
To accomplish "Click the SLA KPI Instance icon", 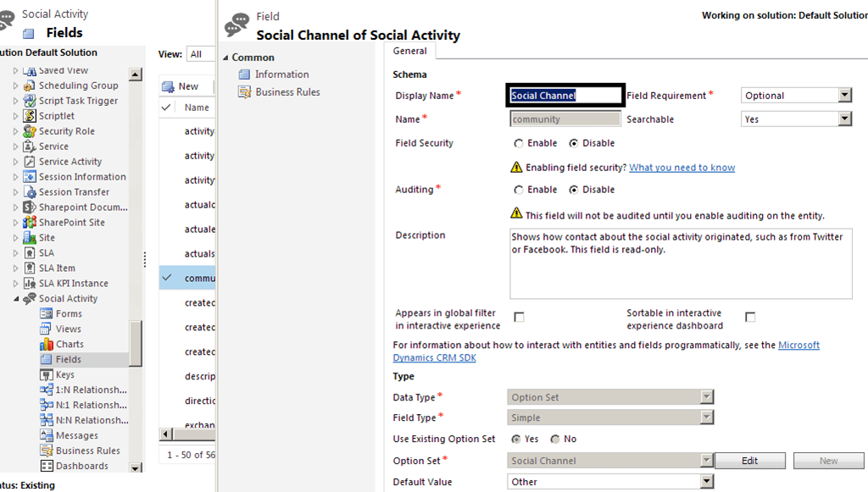I will point(30,283).
